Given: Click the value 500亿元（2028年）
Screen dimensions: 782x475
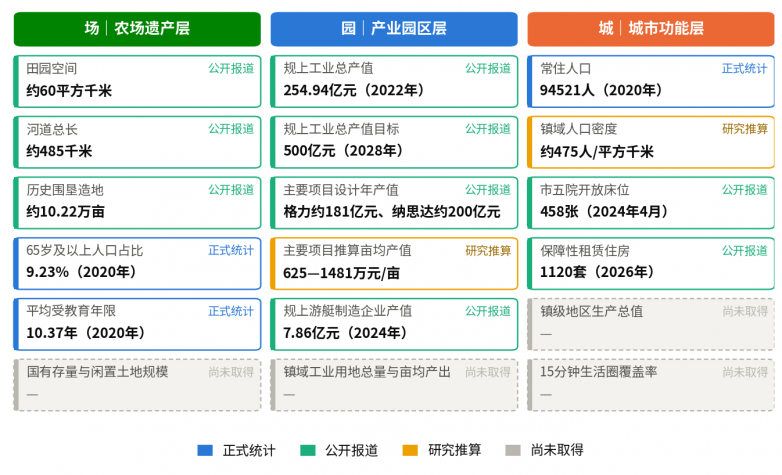Looking at the screenshot, I should 345,151.
